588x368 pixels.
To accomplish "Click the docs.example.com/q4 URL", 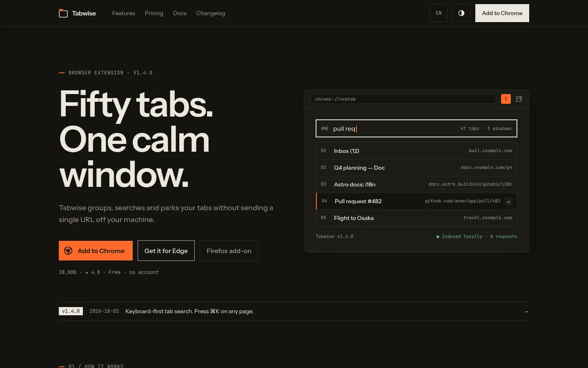I will [486, 168].
